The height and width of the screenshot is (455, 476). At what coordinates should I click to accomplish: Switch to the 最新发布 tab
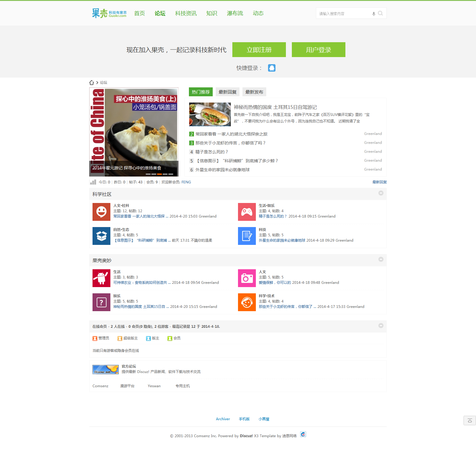pyautogui.click(x=254, y=92)
